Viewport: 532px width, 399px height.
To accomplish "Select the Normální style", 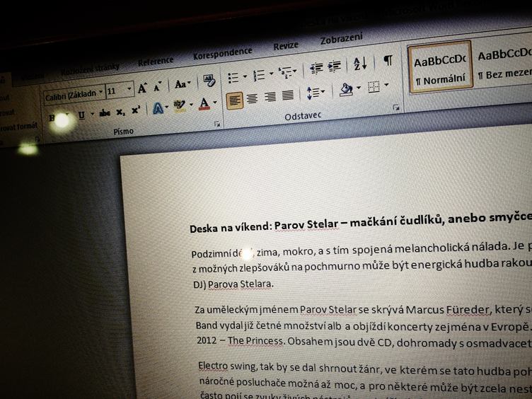I will [441, 67].
